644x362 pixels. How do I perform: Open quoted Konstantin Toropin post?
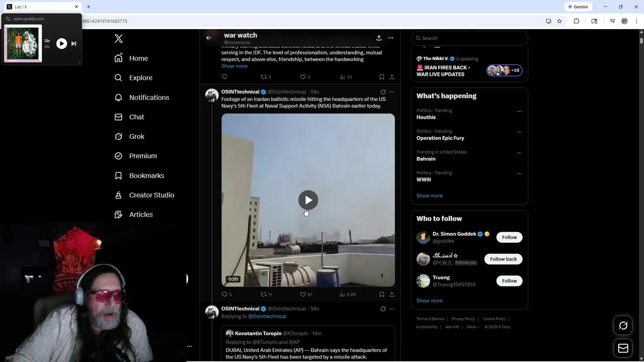coord(308,344)
